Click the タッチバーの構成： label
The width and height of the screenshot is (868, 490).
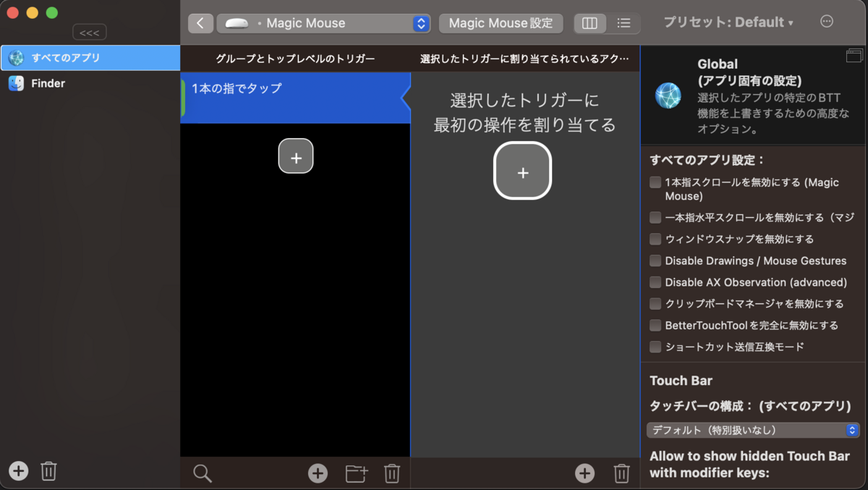pyautogui.click(x=702, y=406)
